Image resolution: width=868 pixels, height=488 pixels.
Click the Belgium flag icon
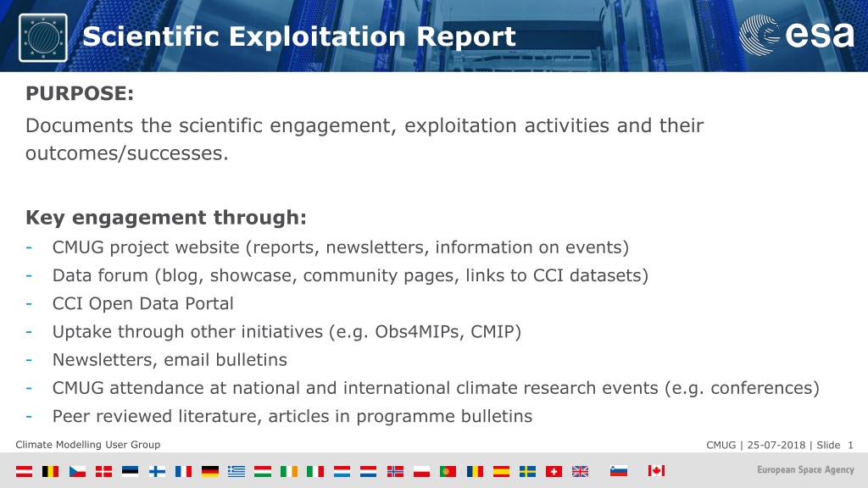point(50,471)
